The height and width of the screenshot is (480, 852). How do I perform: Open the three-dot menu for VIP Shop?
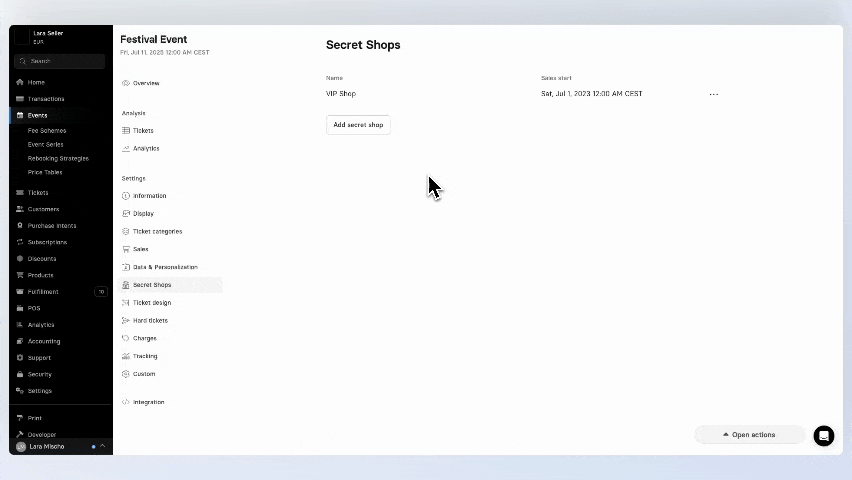(x=713, y=94)
